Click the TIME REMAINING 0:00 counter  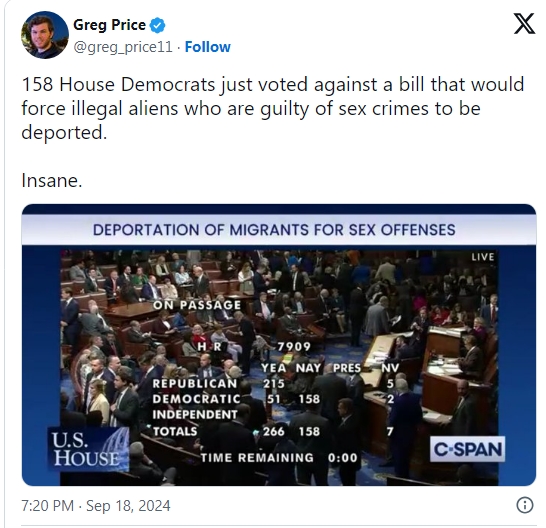279,458
